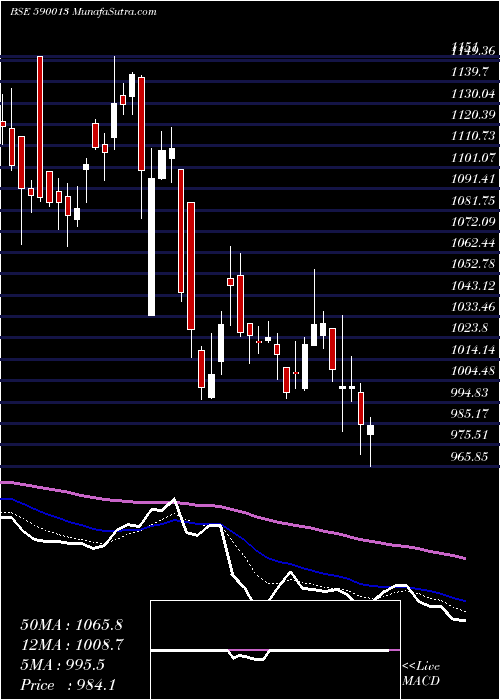Click the BSE 590013 MunafaSutra.com title text
Image resolution: width=500 pixels, height=700 pixels.
click(x=83, y=12)
